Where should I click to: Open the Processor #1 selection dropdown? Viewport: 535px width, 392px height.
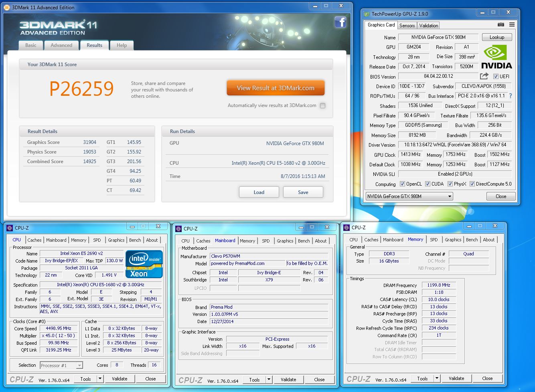[61, 365]
